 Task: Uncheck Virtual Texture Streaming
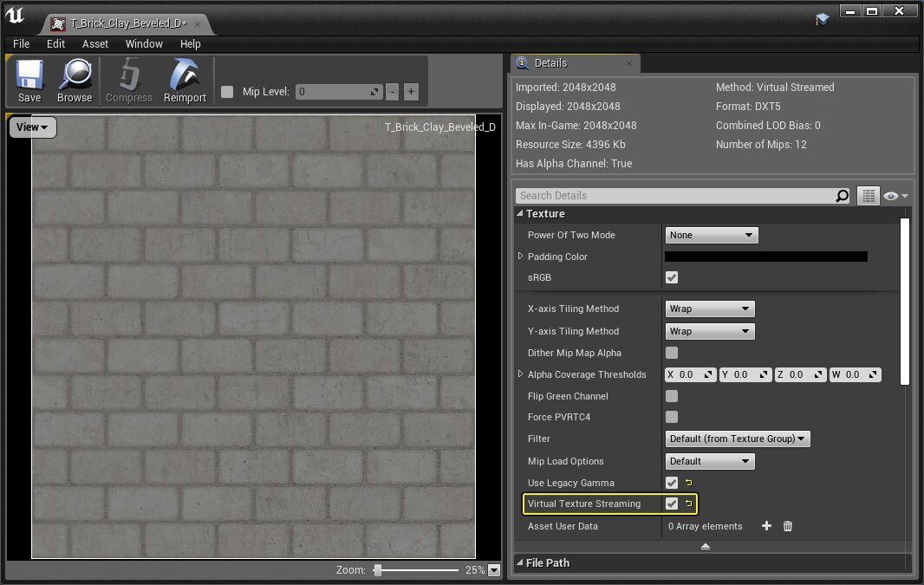coord(671,504)
